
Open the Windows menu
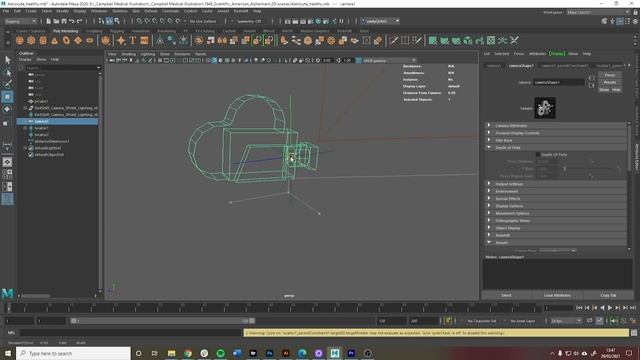tap(99, 11)
